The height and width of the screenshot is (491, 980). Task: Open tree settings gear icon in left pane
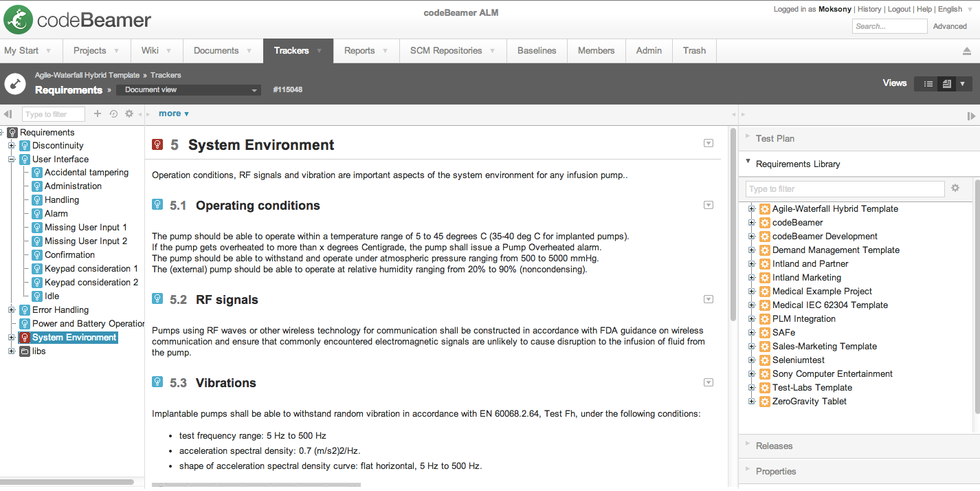pyautogui.click(x=129, y=114)
